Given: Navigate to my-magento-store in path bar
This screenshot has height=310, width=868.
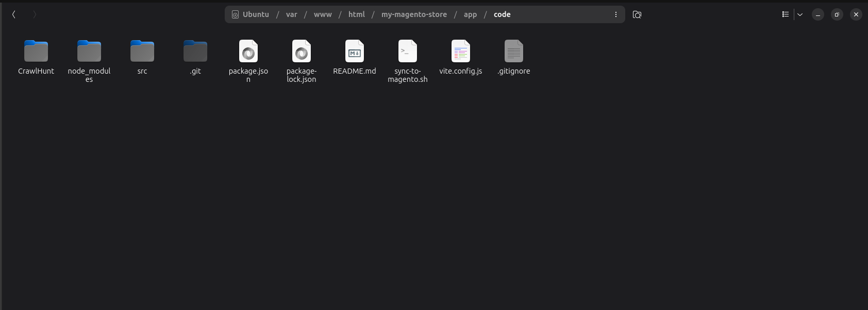Looking at the screenshot, I should [414, 14].
